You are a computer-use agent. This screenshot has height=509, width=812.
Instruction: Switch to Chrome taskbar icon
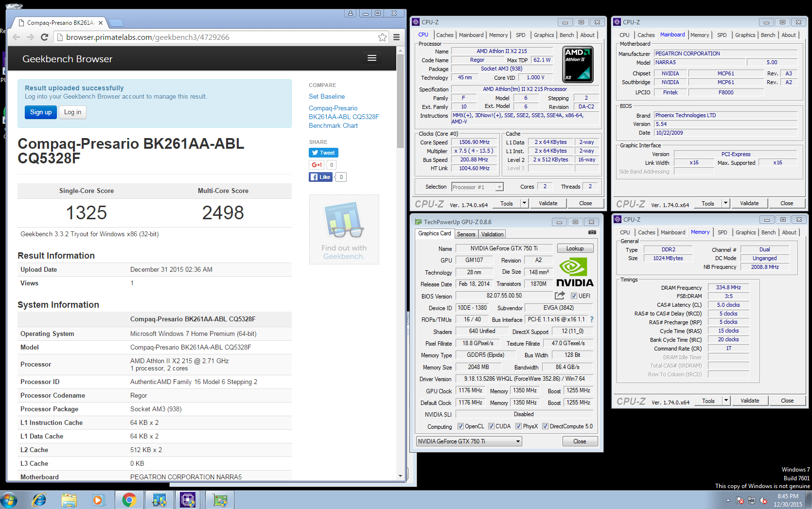129,500
